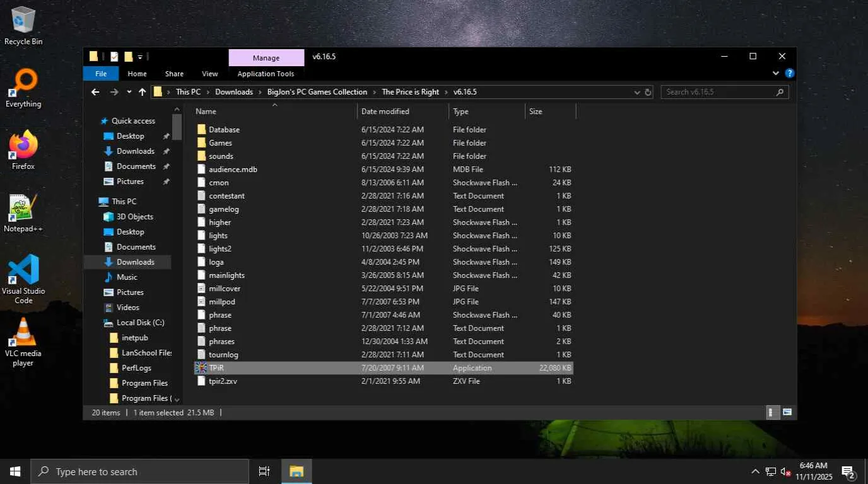Launch Everything from the desktop
Image resolution: width=868 pixels, height=484 pixels.
point(23,88)
